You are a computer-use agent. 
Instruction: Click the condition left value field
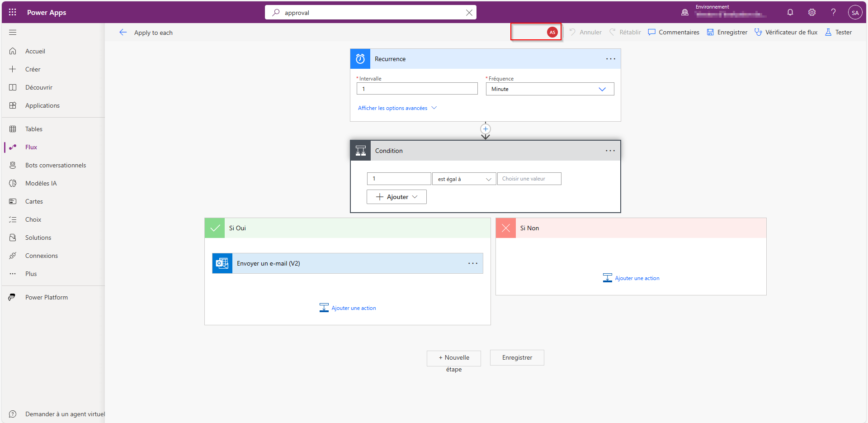click(399, 179)
